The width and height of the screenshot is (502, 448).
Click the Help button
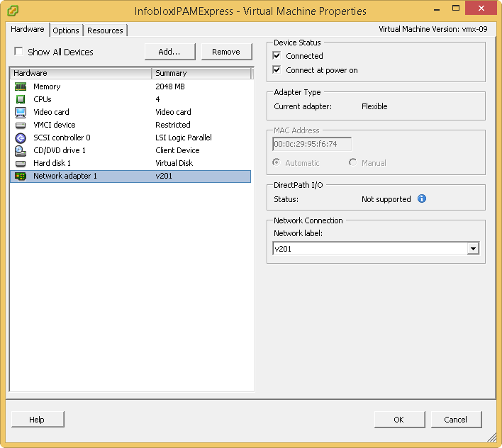click(x=37, y=419)
